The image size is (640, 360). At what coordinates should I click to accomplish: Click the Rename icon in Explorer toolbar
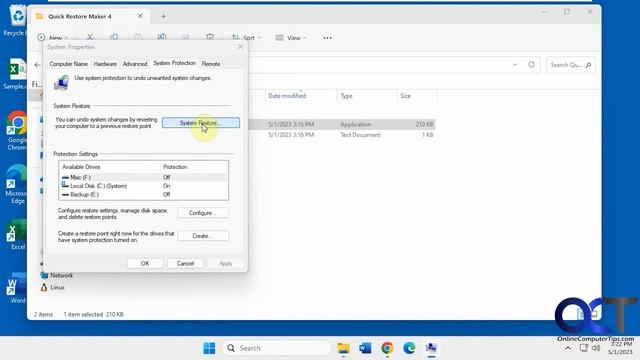point(162,37)
